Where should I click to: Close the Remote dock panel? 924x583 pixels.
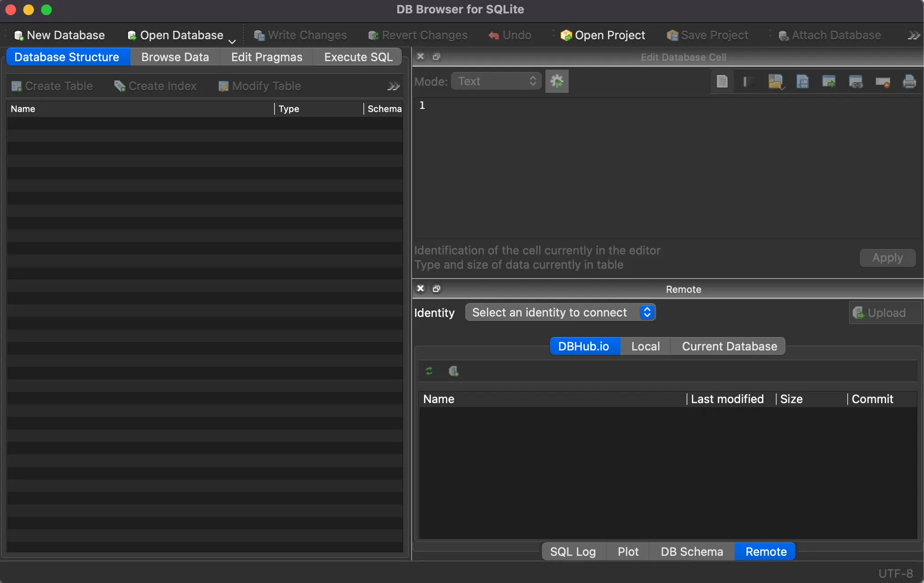click(x=420, y=289)
